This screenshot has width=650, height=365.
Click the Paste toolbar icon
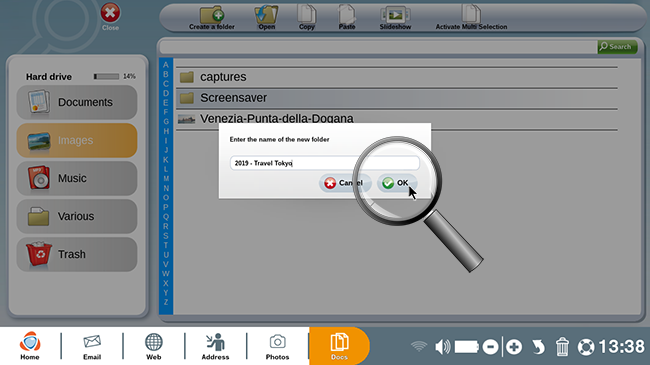pyautogui.click(x=347, y=18)
